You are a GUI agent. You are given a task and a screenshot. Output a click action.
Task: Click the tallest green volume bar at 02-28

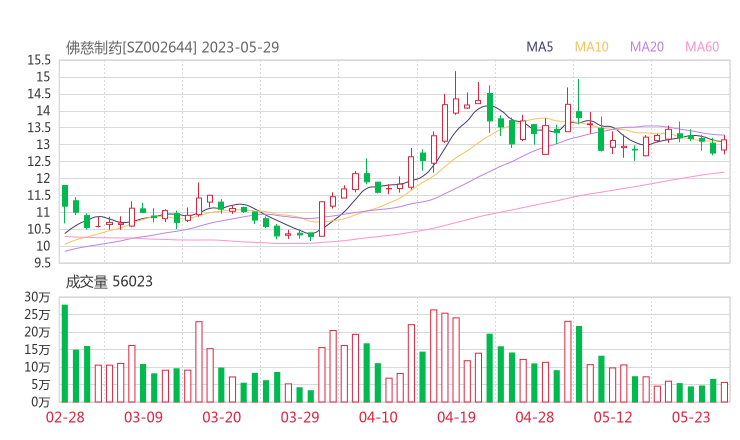click(x=65, y=354)
